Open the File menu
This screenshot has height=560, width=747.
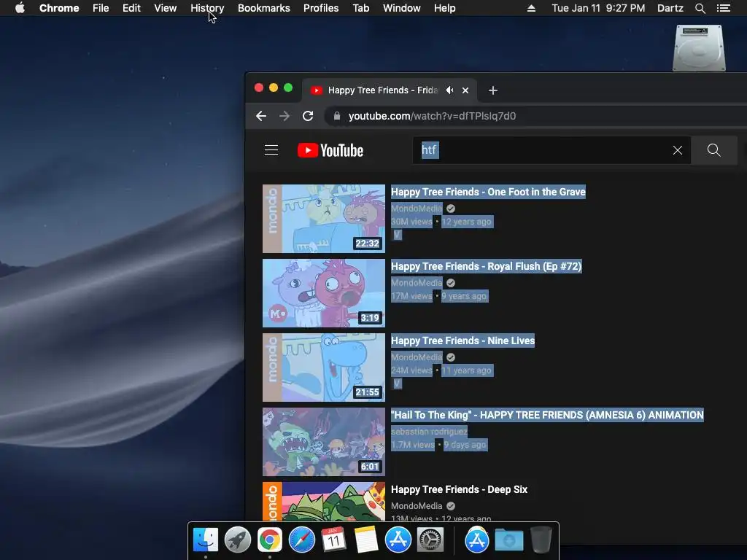click(x=101, y=8)
